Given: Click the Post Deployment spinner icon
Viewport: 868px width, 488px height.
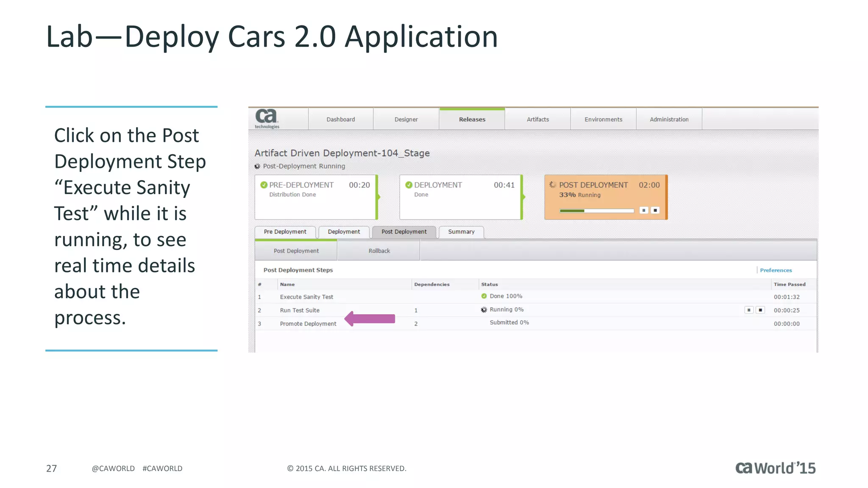Looking at the screenshot, I should coord(553,185).
